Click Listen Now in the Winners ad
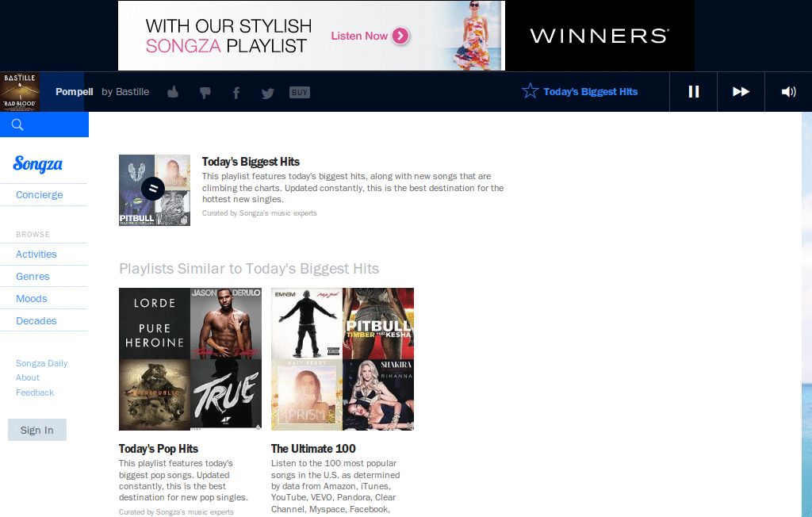Viewport: 812px width, 517px height. [370, 36]
